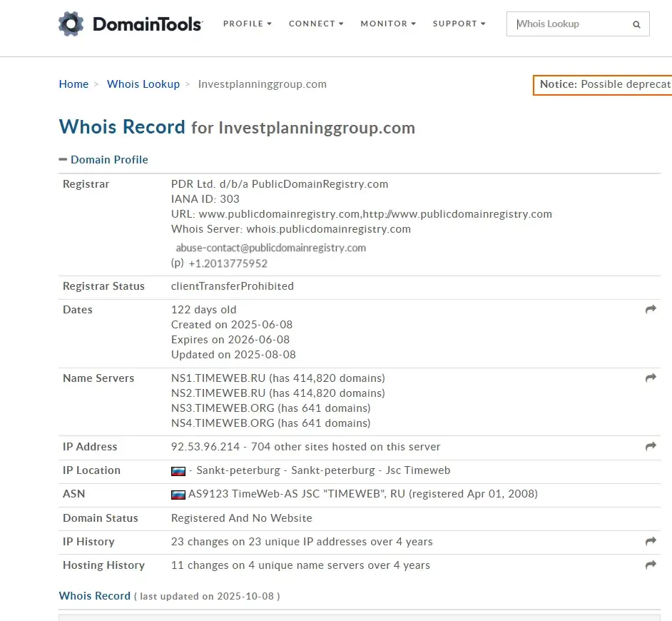Click the NS4.TIMEWEB.ORG name server entry
Screen dimensions: 672x621
click(x=271, y=423)
